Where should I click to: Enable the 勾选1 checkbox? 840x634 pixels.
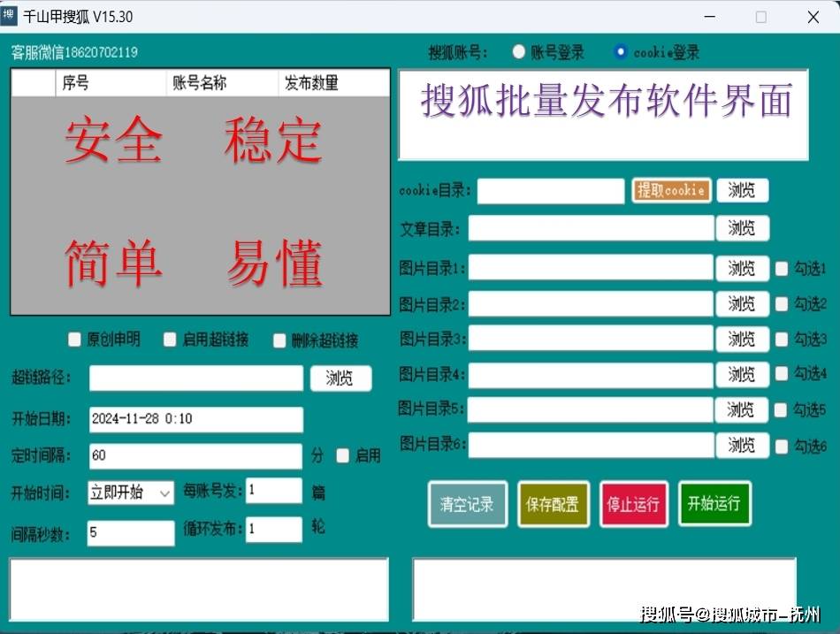782,269
